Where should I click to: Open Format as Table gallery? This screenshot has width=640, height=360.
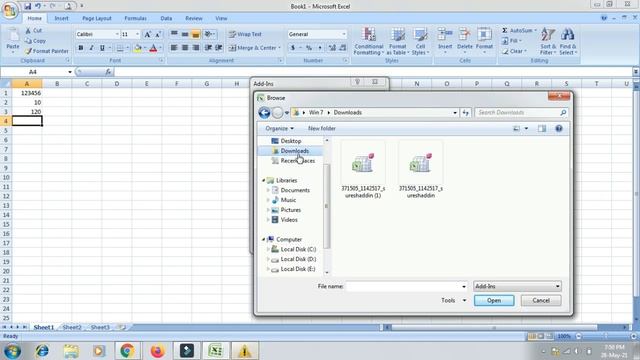coord(397,41)
